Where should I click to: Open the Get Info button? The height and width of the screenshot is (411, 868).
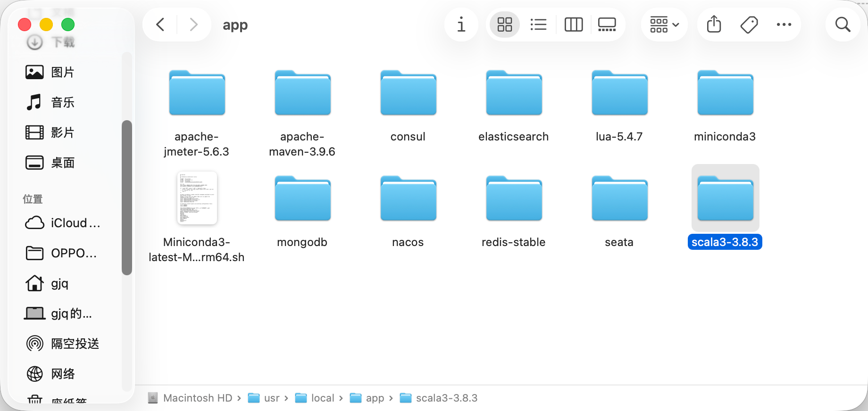(x=461, y=25)
